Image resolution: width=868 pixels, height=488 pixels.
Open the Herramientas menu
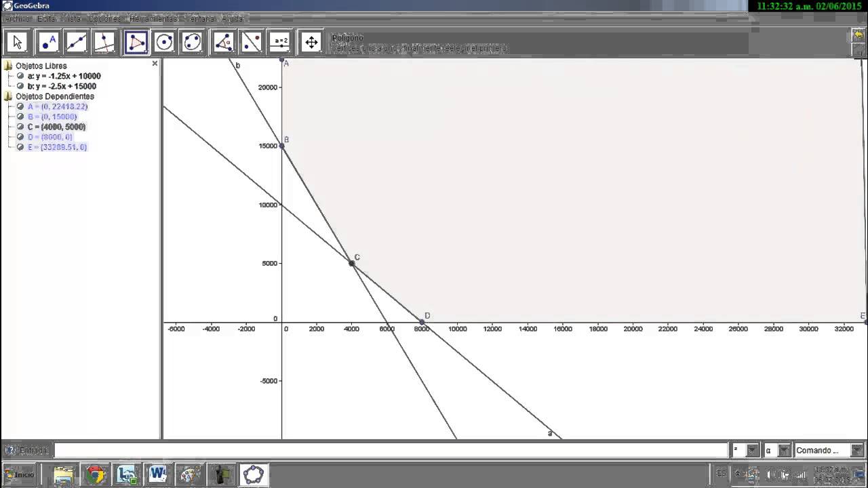[x=153, y=18]
